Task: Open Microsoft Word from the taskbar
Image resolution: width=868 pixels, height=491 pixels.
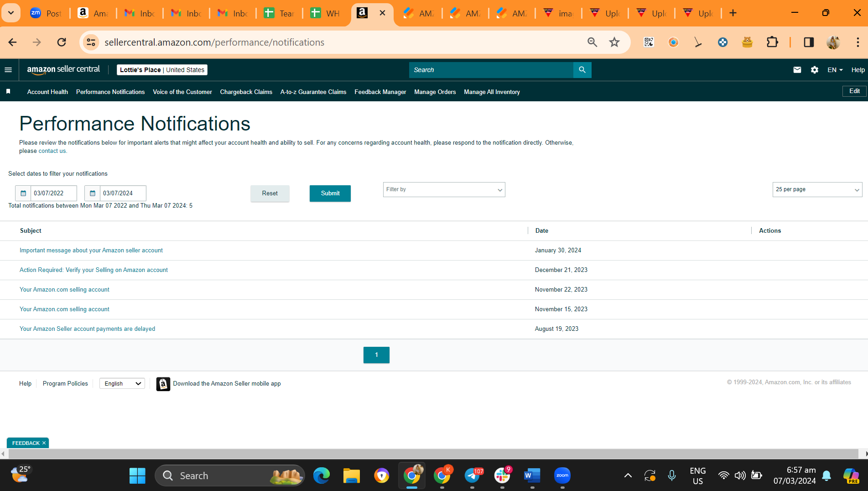Action: click(532, 475)
